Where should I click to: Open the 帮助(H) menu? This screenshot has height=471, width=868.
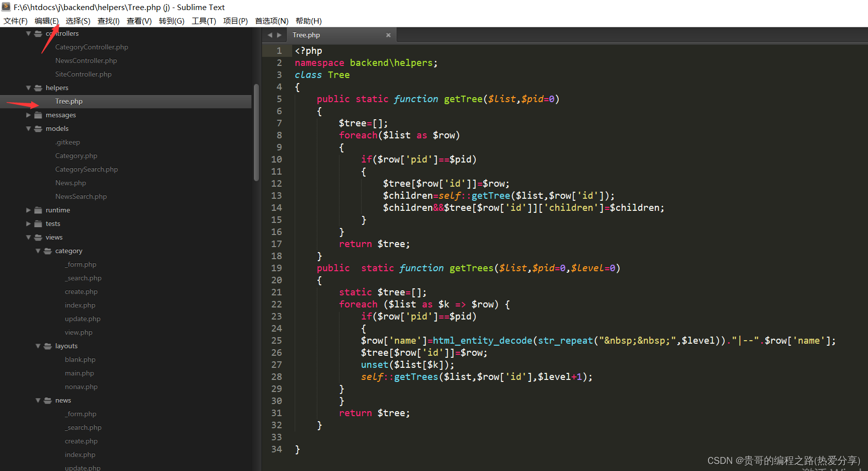pyautogui.click(x=308, y=21)
